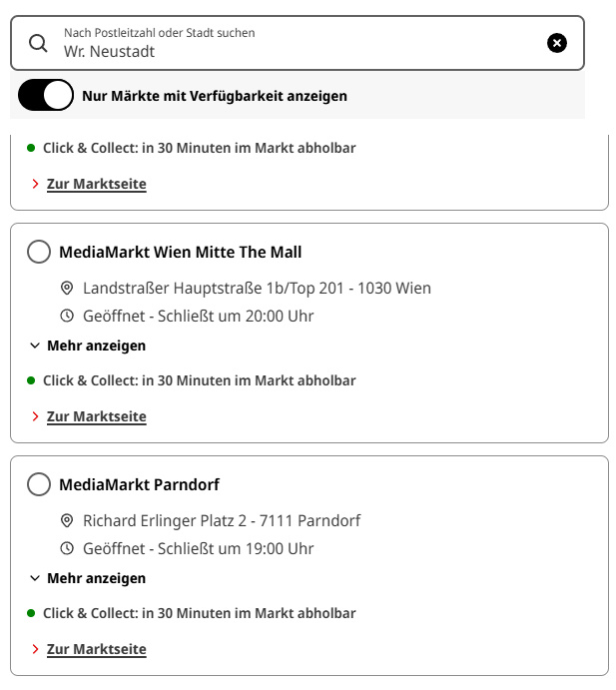Viewport: 616px width, 690px height.
Task: Click green availability dot in Parndorf card
Action: tap(31, 613)
